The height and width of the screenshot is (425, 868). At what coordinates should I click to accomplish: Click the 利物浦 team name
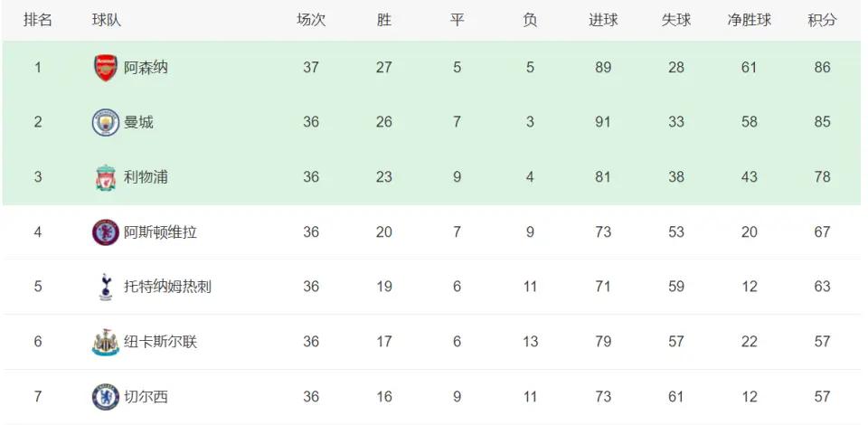point(146,177)
